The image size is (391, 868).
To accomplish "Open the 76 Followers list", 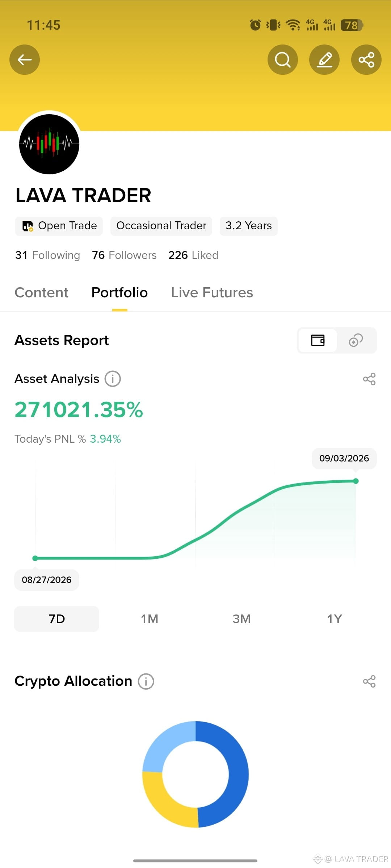I will 124,255.
